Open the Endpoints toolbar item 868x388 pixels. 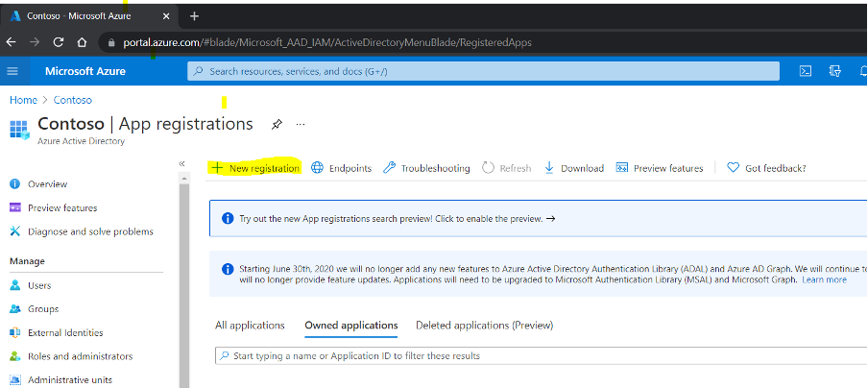click(x=341, y=168)
